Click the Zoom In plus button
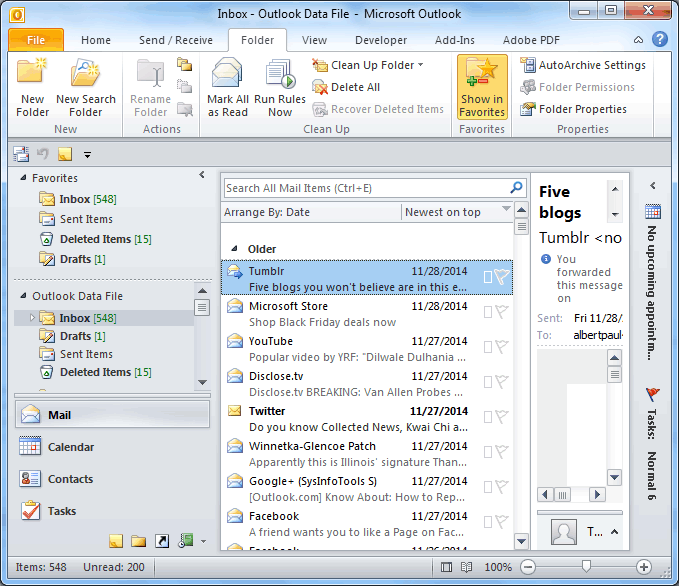Screen dimensions: 679x586 (643, 567)
